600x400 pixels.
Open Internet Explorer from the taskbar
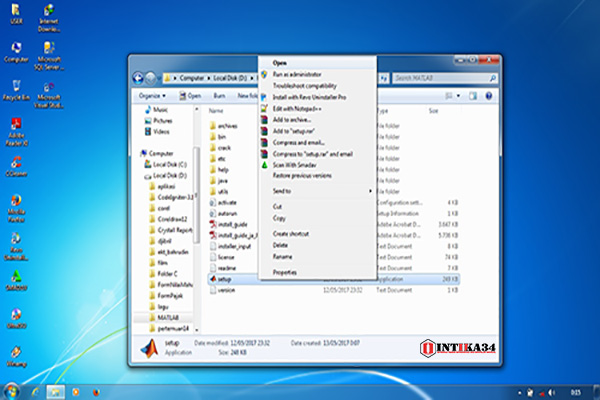[35, 392]
